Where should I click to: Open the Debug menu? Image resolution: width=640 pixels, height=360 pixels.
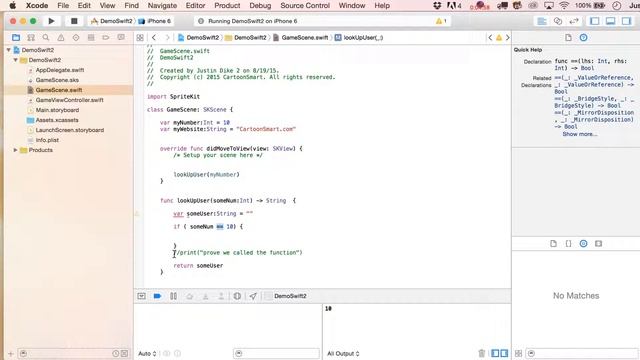[x=260, y=6]
